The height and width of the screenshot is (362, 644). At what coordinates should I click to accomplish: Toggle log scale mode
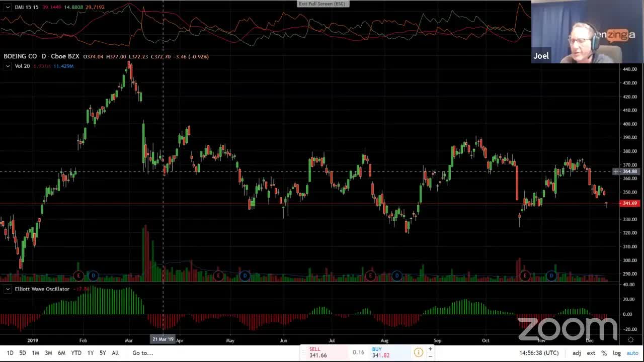coord(616,353)
